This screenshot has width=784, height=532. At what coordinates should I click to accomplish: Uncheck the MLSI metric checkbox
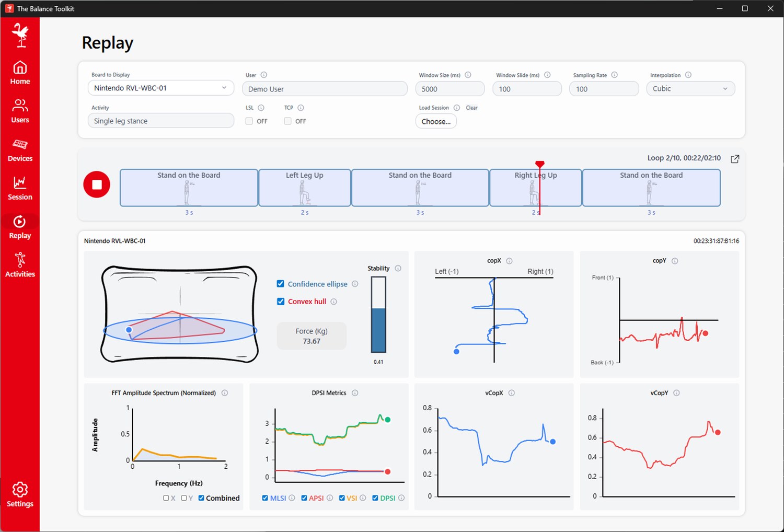pos(265,498)
